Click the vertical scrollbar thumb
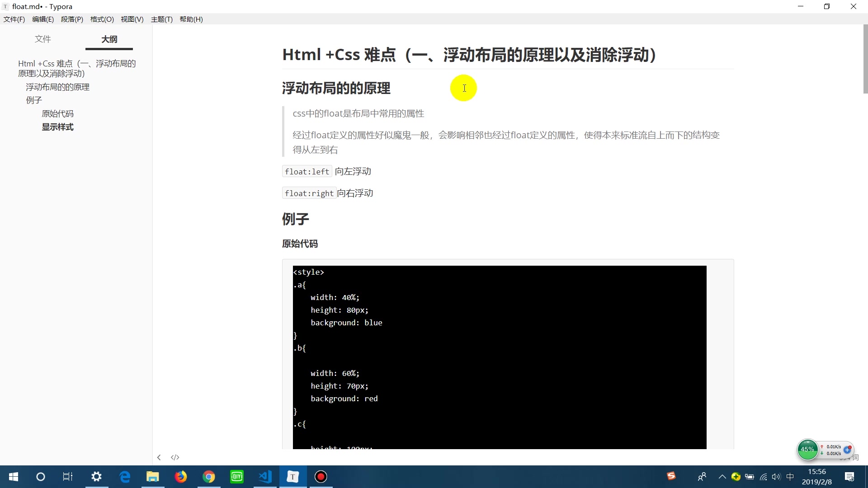The height and width of the screenshot is (488, 868). pos(865,59)
